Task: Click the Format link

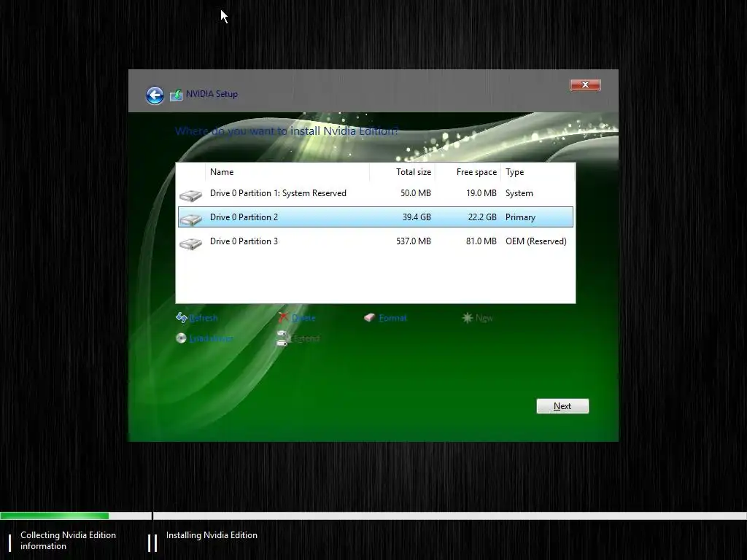Action: (x=392, y=318)
